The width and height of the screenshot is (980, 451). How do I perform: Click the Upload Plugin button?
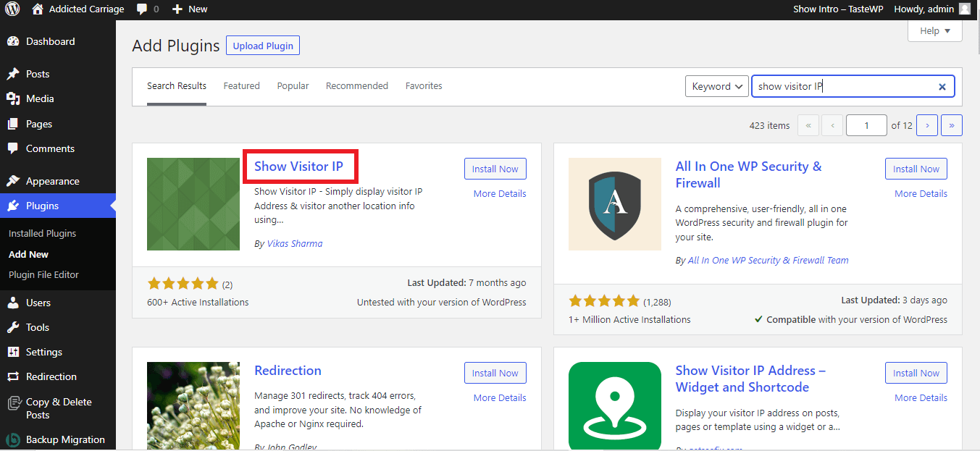coord(263,46)
